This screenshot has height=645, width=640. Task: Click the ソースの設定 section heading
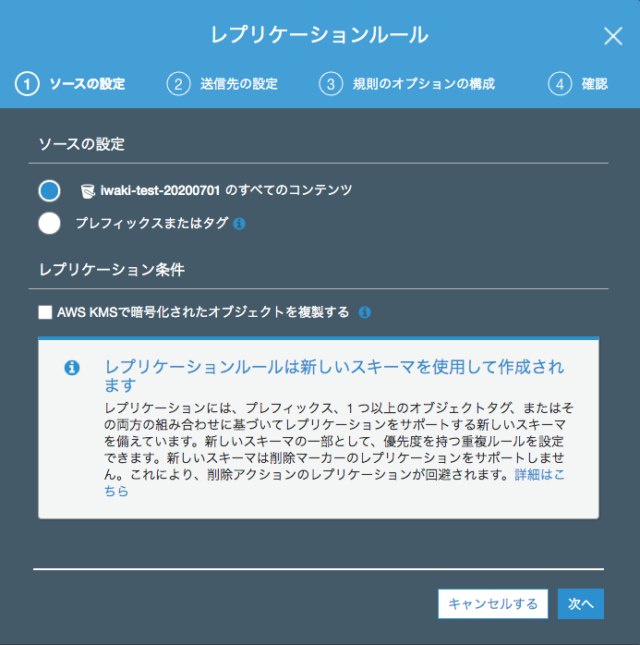pyautogui.click(x=81, y=144)
